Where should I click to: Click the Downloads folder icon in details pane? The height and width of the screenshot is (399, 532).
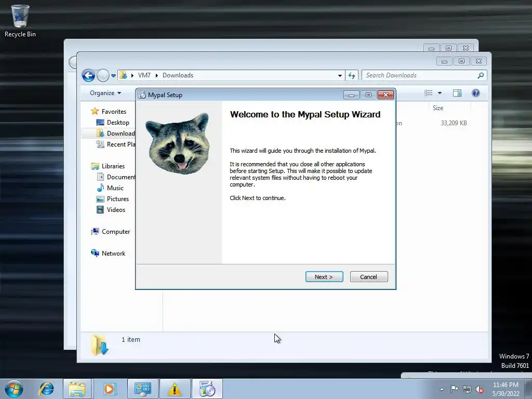(100, 345)
